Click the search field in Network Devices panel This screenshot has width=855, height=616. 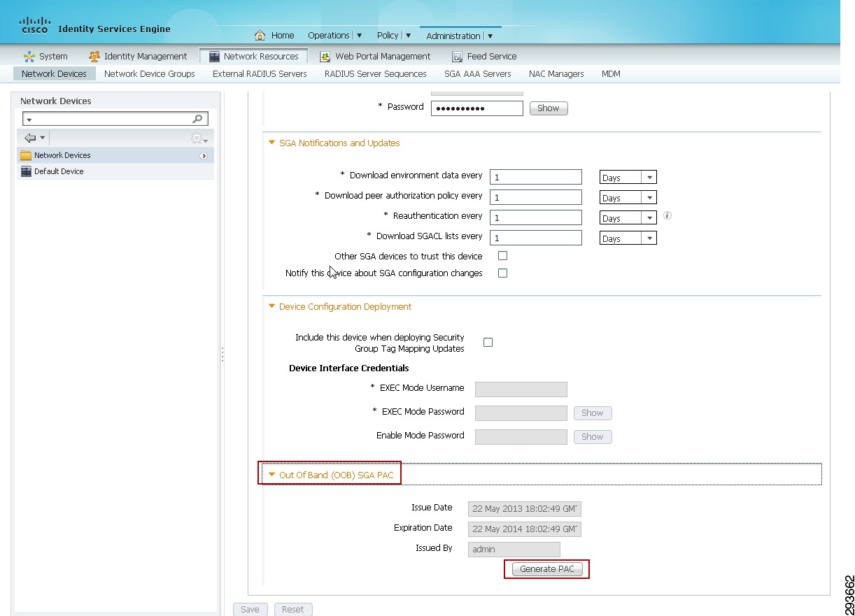tap(115, 120)
